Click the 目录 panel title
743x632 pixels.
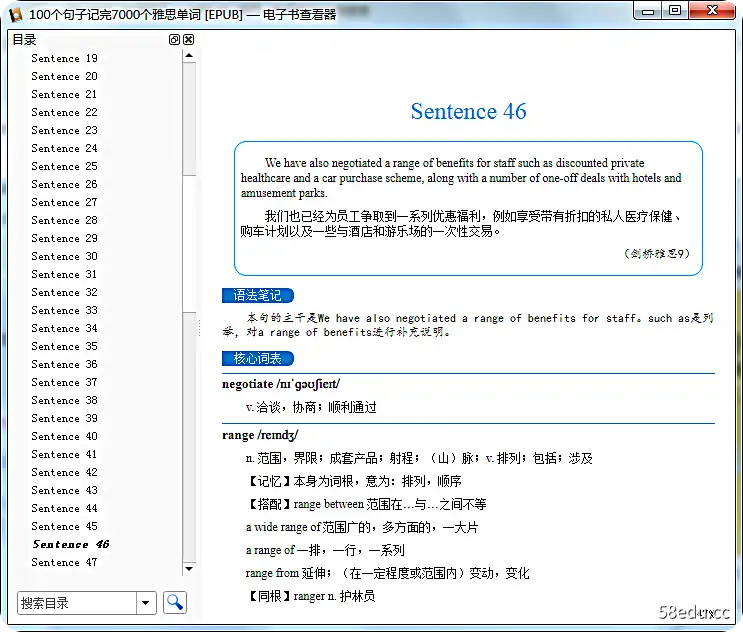click(24, 40)
